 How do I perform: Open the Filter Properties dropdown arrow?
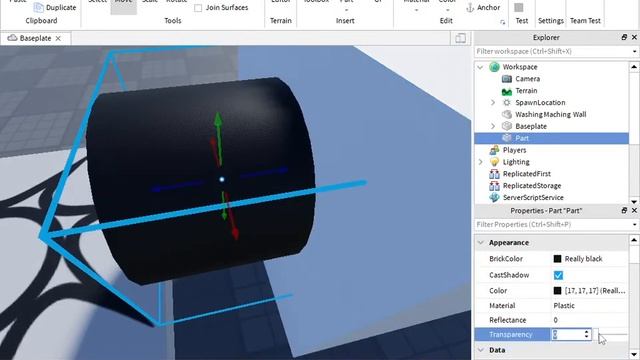pos(634,224)
